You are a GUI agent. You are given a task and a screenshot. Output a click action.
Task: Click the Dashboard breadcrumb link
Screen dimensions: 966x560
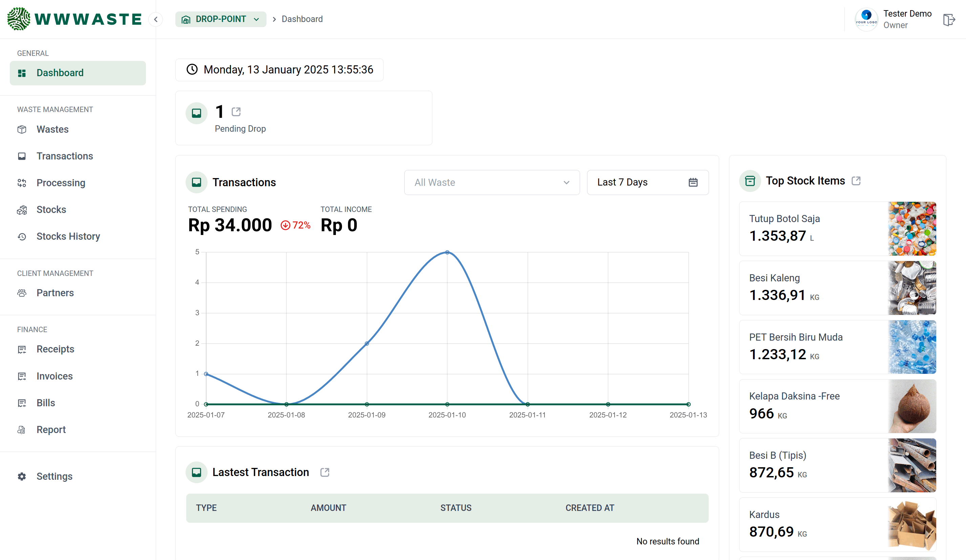[x=302, y=19]
